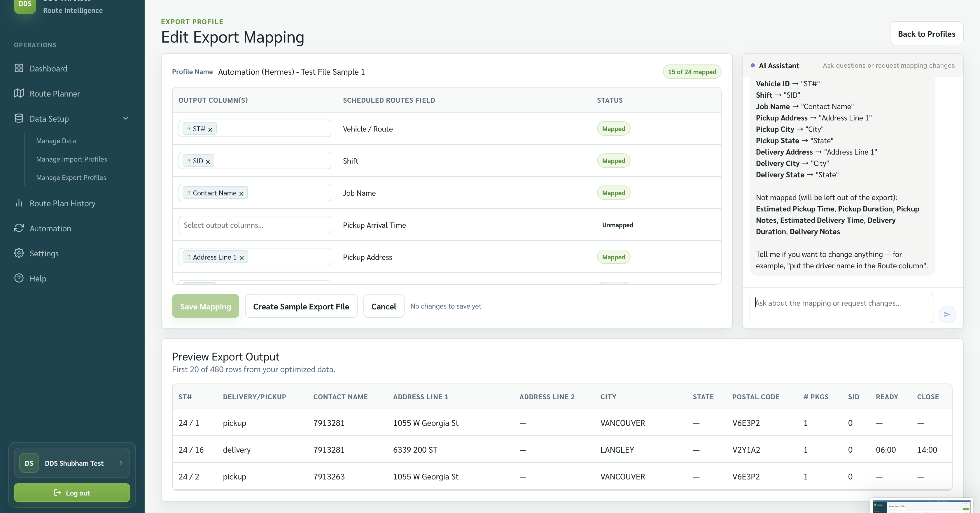The image size is (980, 513).
Task: Click the Automation refresh icon
Action: [19, 228]
